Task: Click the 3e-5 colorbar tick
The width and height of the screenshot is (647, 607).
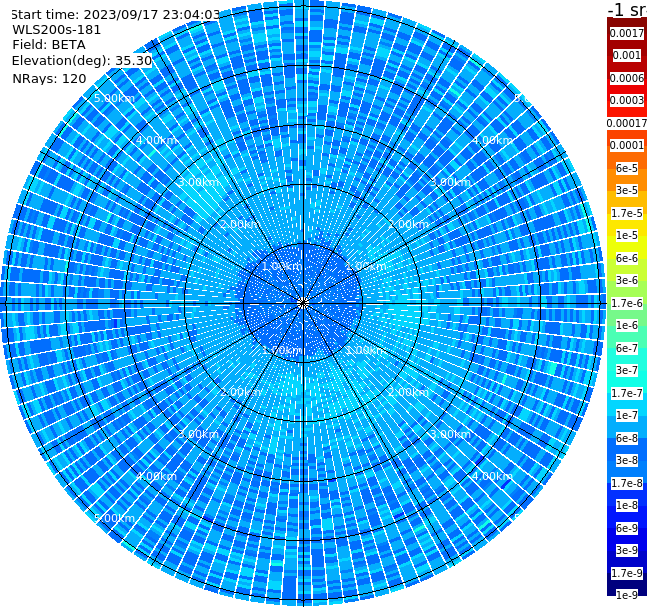Action: (x=627, y=190)
